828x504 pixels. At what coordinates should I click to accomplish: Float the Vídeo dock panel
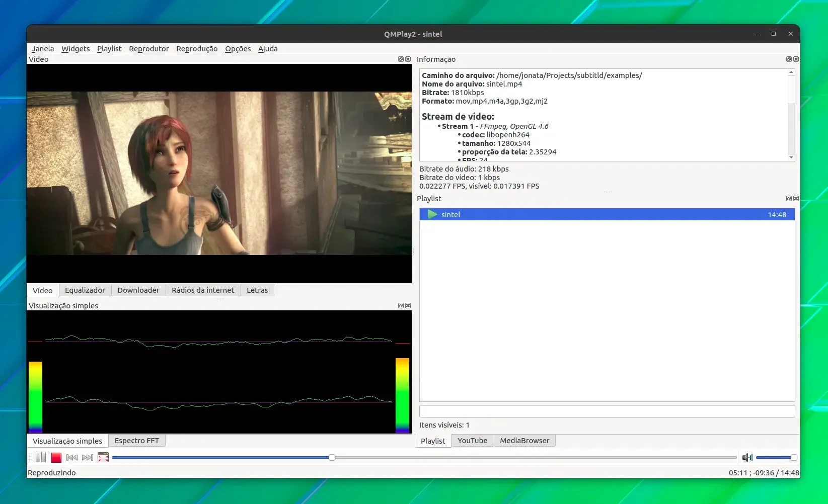tap(401, 59)
